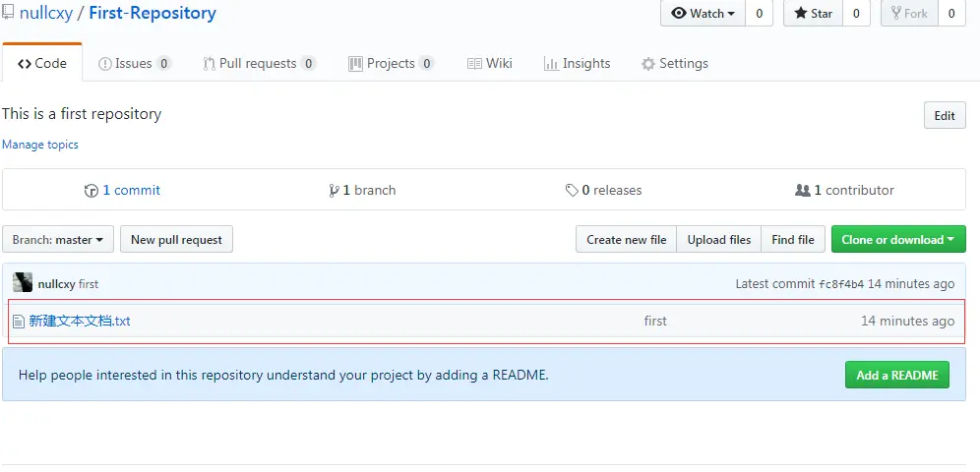Image resolution: width=980 pixels, height=472 pixels.
Task: Open the Clone or download dropdown
Action: tap(898, 239)
